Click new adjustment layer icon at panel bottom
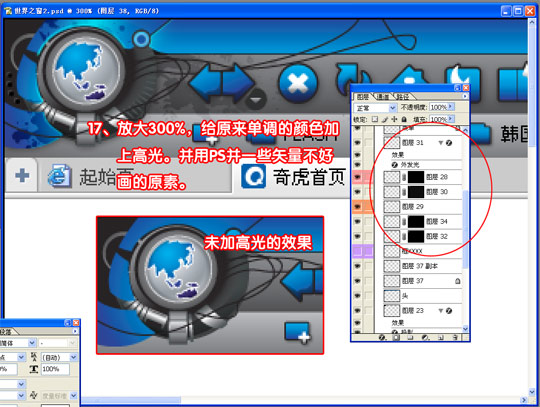Image resolution: width=540 pixels, height=407 pixels. pos(425,337)
